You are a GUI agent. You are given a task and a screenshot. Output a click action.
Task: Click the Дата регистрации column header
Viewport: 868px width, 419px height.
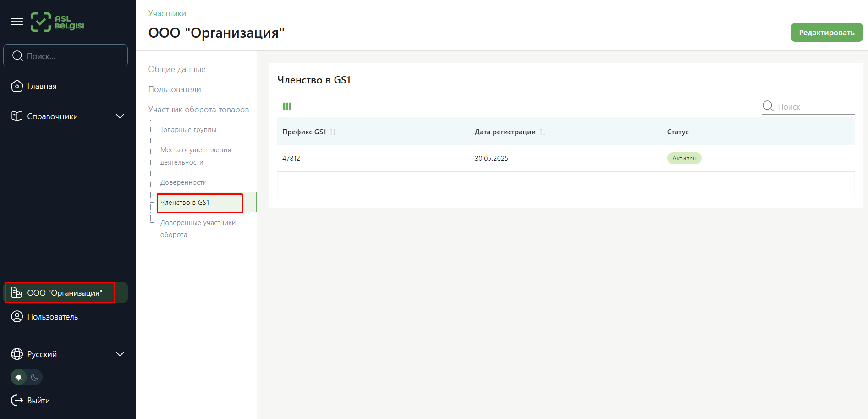click(x=505, y=132)
